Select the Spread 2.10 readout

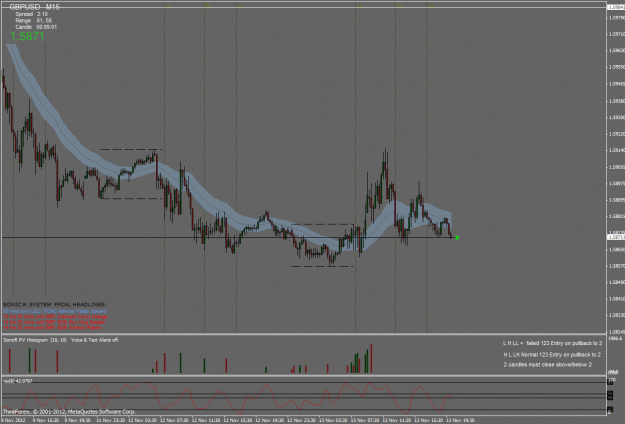coord(31,14)
